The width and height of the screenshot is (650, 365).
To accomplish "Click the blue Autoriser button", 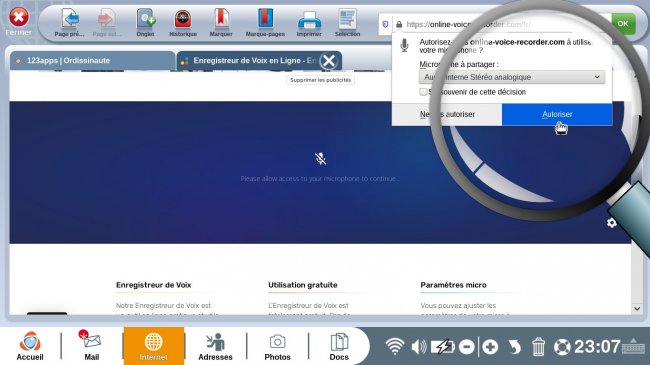I will tap(557, 114).
